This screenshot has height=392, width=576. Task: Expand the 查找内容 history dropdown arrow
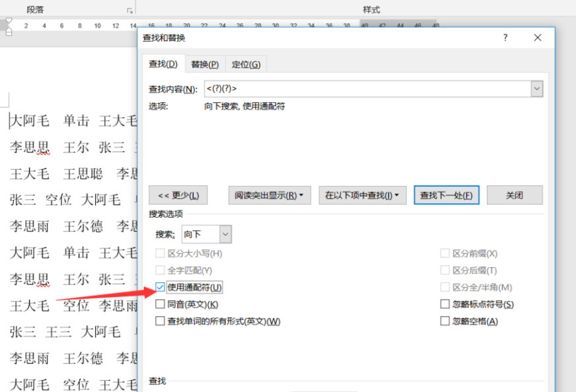536,89
